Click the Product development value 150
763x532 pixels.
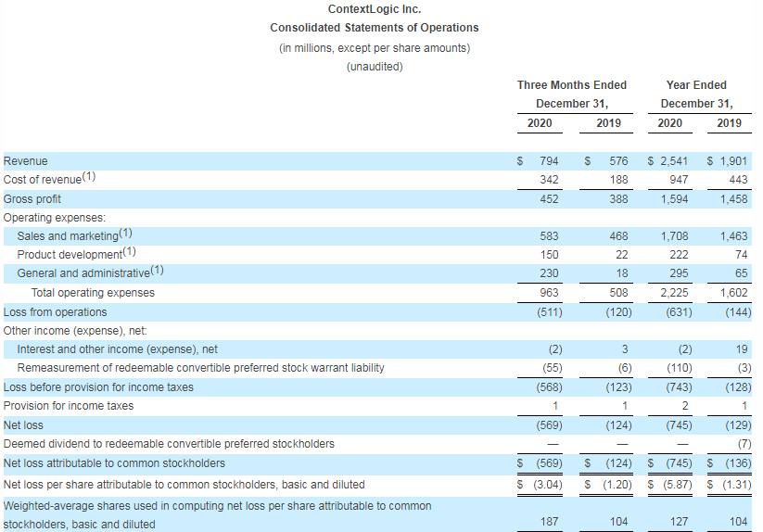coord(549,254)
